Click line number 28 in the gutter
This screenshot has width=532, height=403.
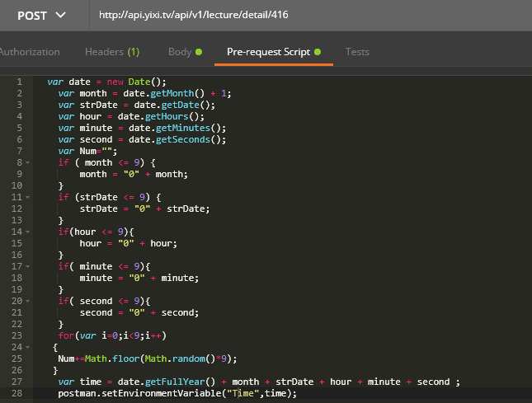(16, 393)
